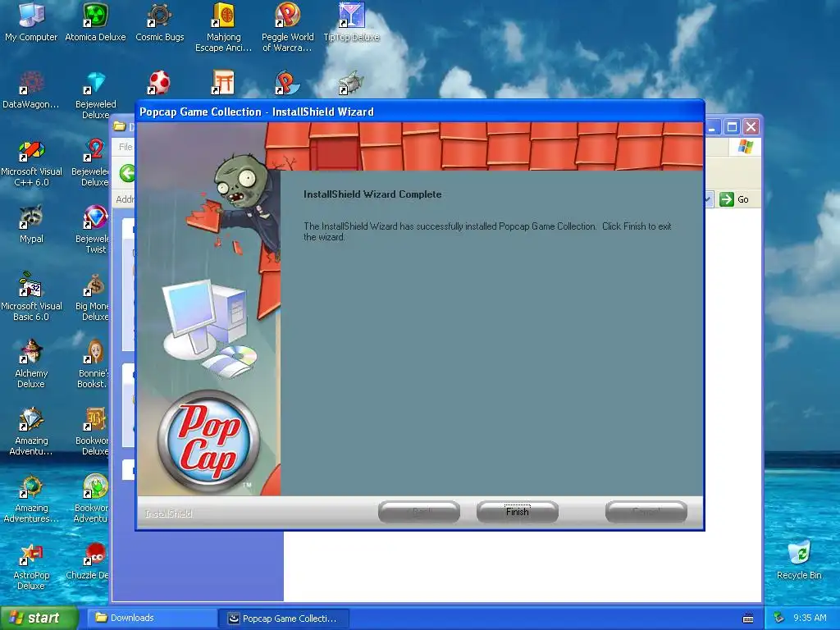Select the Mypal raccoon icon
The width and height of the screenshot is (840, 630).
[x=31, y=224]
